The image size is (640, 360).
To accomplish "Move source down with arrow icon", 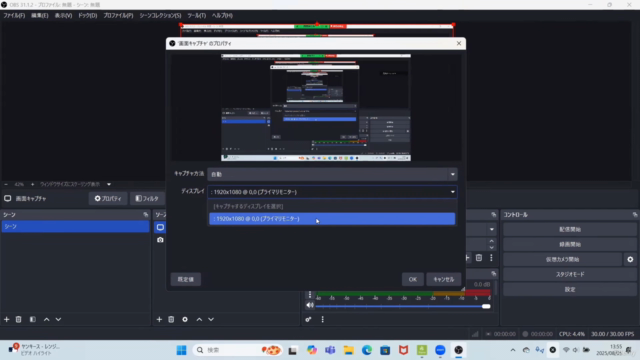I will (211, 319).
